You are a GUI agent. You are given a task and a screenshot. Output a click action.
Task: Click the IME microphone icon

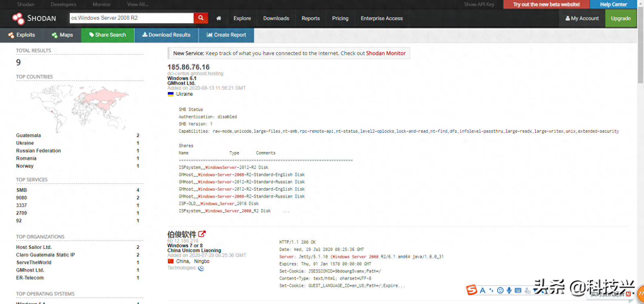(x=509, y=290)
